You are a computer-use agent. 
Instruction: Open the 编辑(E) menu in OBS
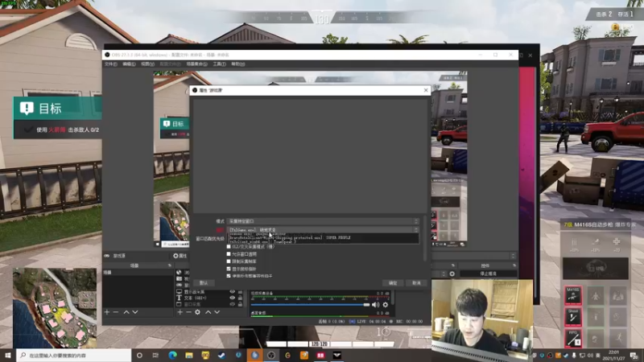(x=129, y=64)
